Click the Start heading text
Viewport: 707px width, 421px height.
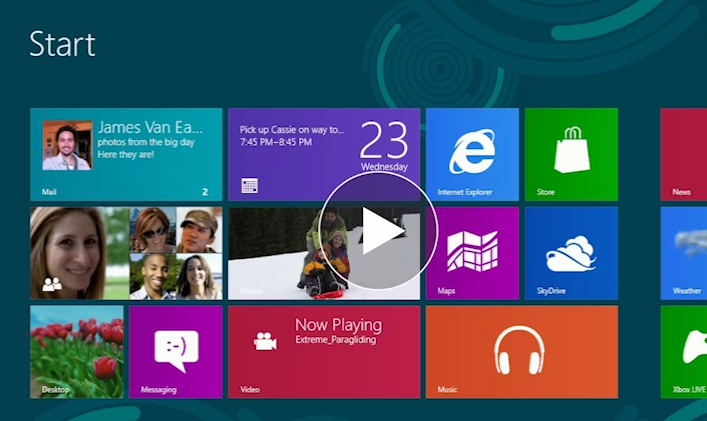point(62,44)
